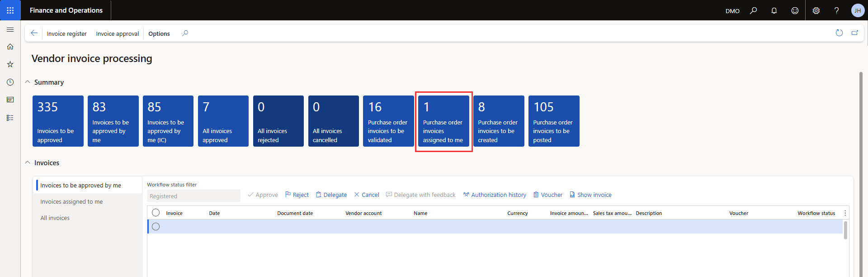The image size is (868, 277).
Task: Click the notifications bell icon
Action: (774, 10)
